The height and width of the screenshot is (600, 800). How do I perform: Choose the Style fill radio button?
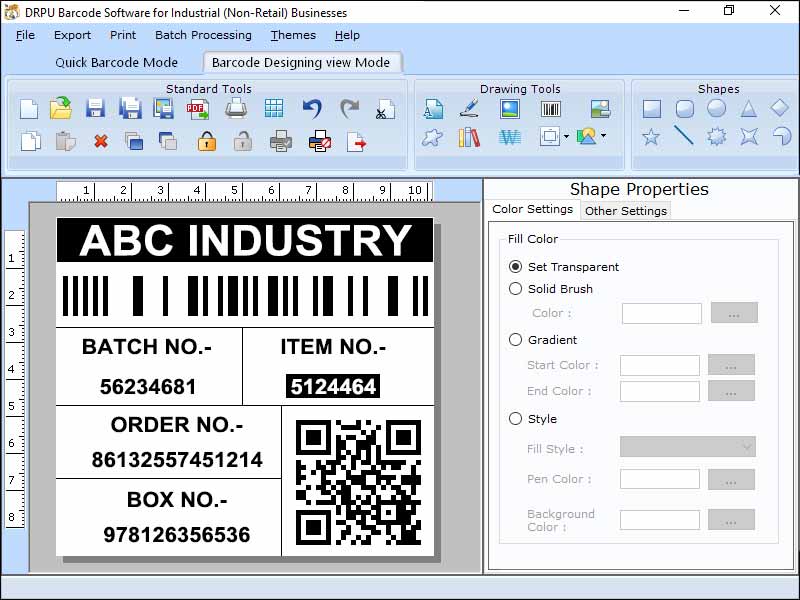[x=515, y=419]
